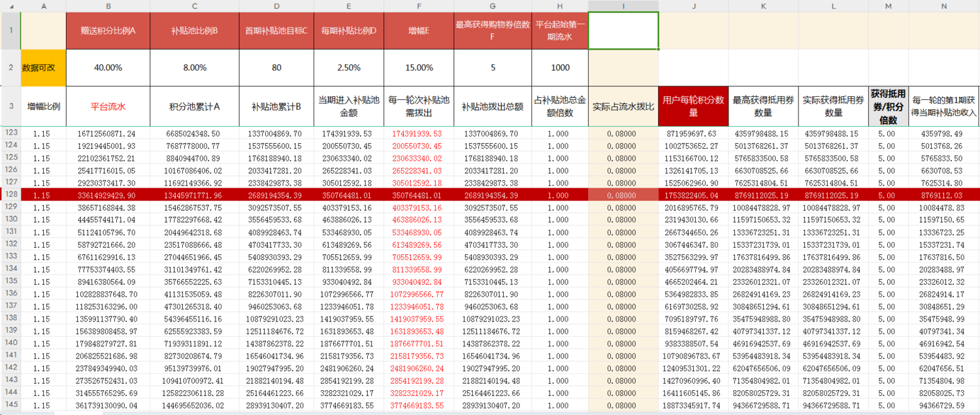
Task: Click the 每一轮的第1期获得当期补贴池收入 title
Action: click(x=944, y=106)
